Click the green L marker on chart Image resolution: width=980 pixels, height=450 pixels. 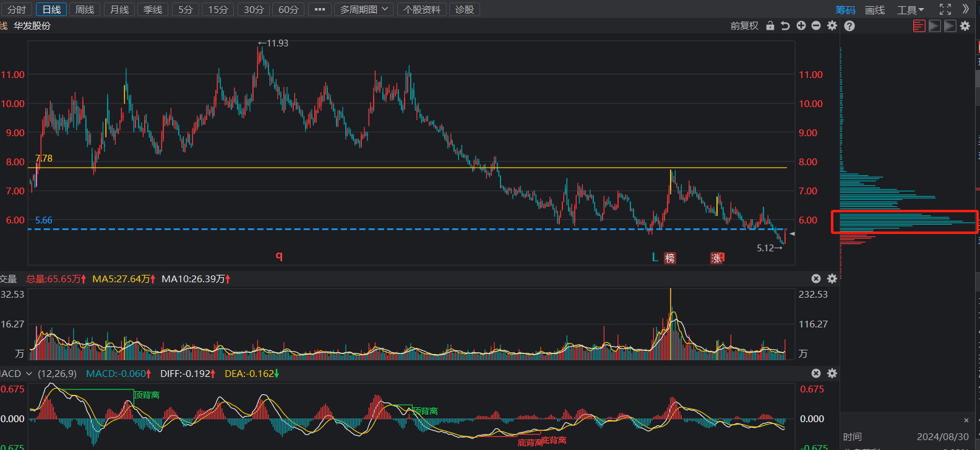(x=655, y=257)
